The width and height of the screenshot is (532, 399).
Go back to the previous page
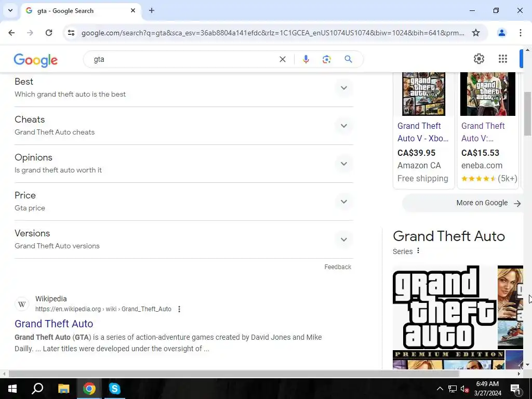[x=11, y=33]
